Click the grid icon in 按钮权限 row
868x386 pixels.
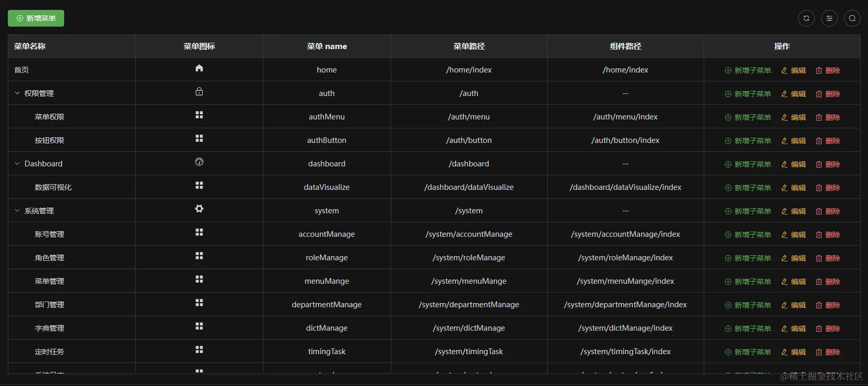tap(199, 139)
